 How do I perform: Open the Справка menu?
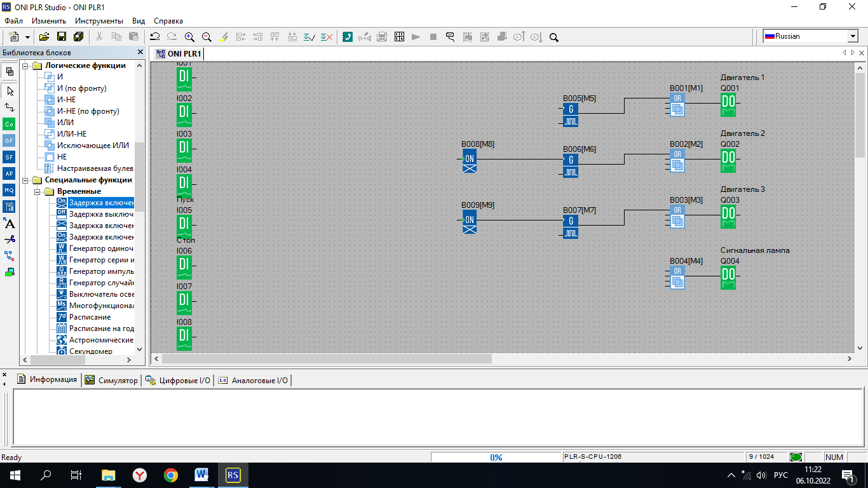[x=168, y=21]
